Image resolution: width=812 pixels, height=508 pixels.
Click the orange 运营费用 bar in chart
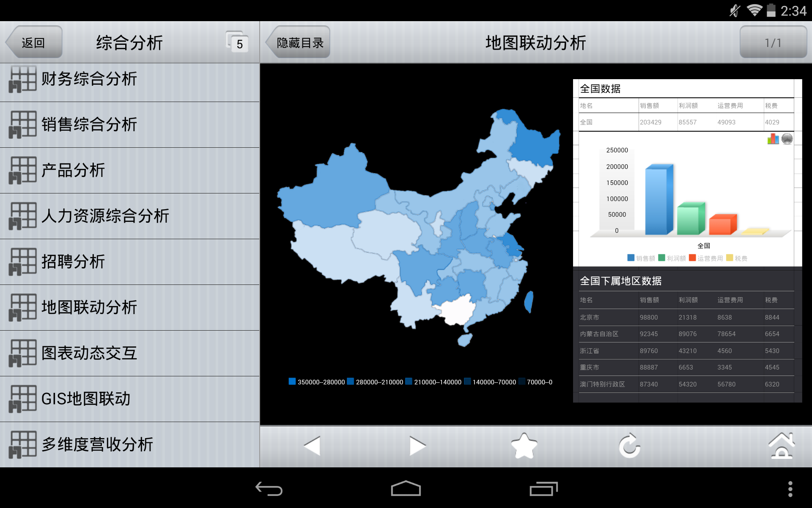(723, 224)
